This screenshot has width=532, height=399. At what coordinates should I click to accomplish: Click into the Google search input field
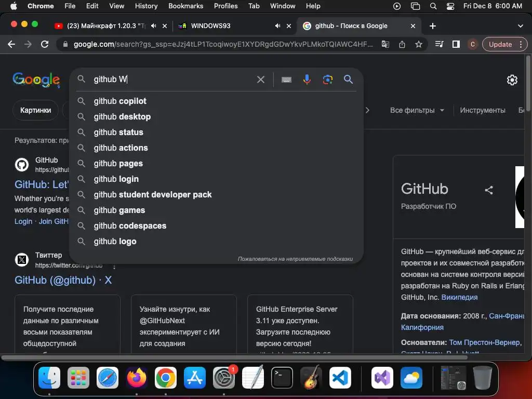pos(173,79)
